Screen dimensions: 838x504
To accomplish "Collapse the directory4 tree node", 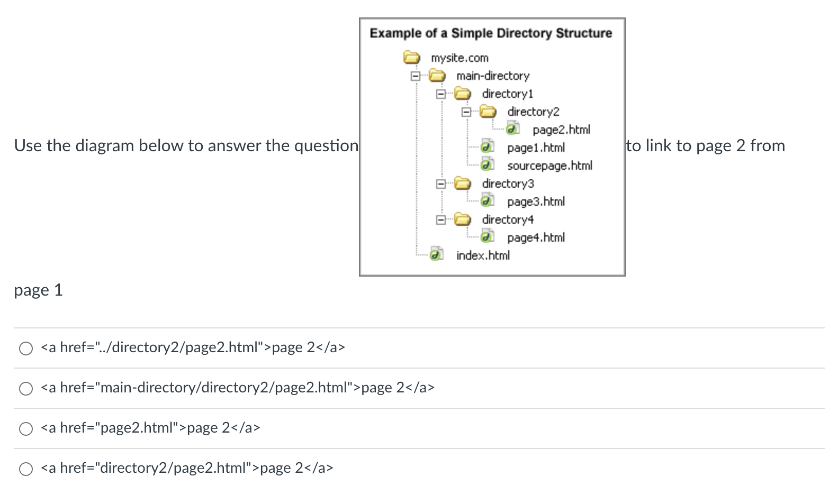I will [x=440, y=219].
